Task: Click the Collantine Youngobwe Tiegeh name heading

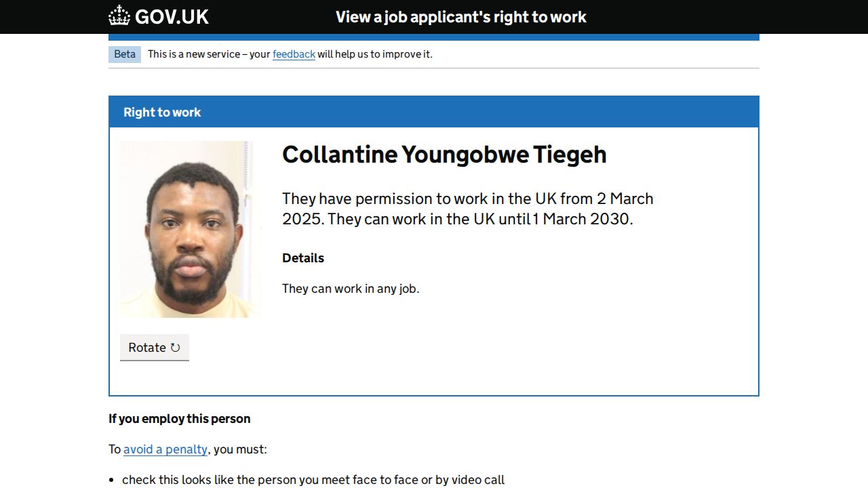Action: tap(444, 155)
